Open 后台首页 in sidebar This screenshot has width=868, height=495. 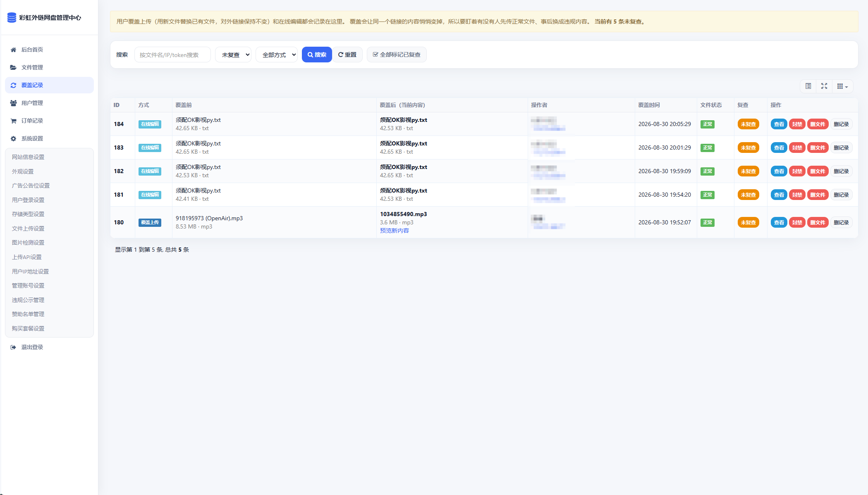tap(49, 50)
